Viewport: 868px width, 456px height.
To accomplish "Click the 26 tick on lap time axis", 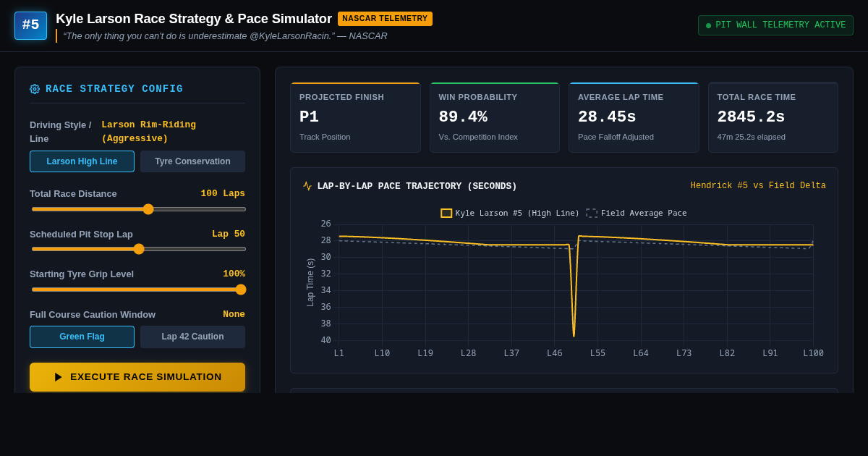I will tap(326, 224).
